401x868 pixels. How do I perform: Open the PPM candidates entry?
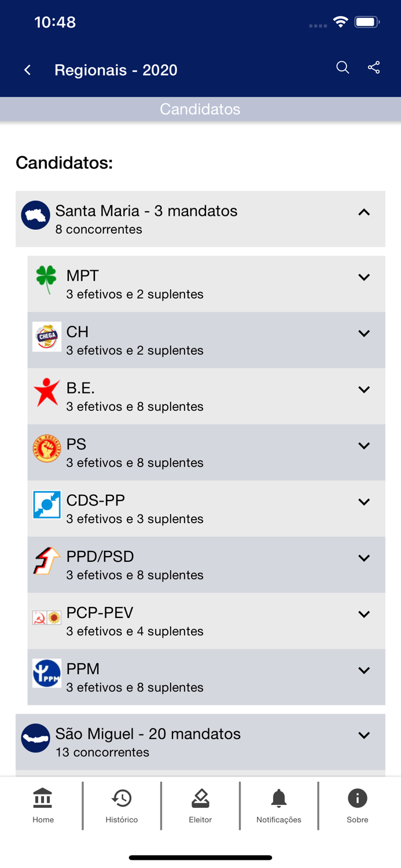point(364,671)
